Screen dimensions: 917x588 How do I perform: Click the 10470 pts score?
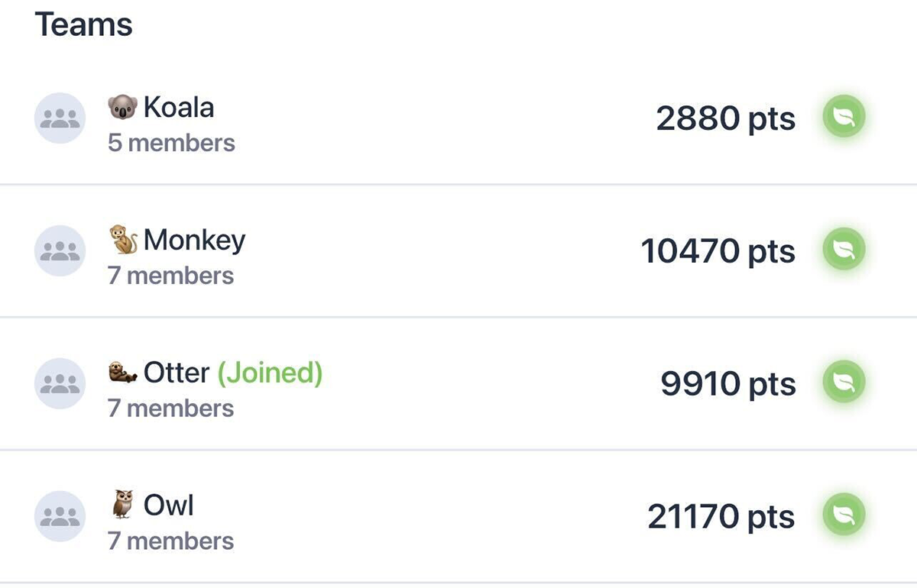[718, 251]
